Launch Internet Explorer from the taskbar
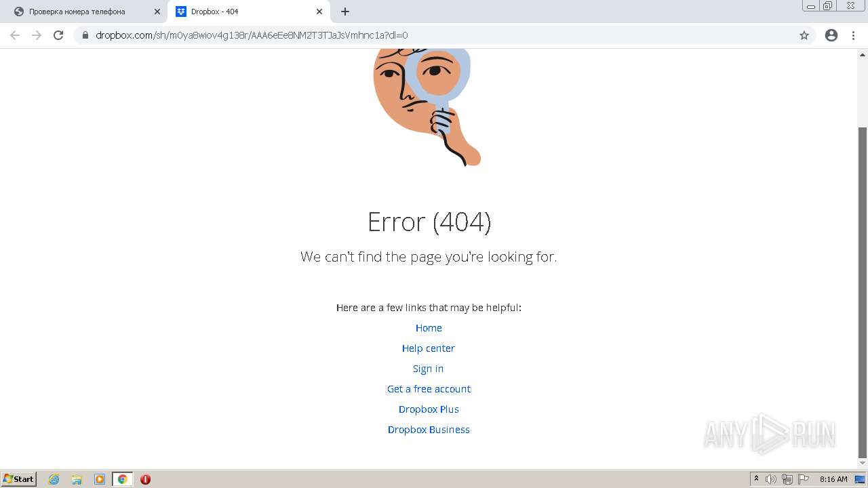868x488 pixels. click(54, 479)
